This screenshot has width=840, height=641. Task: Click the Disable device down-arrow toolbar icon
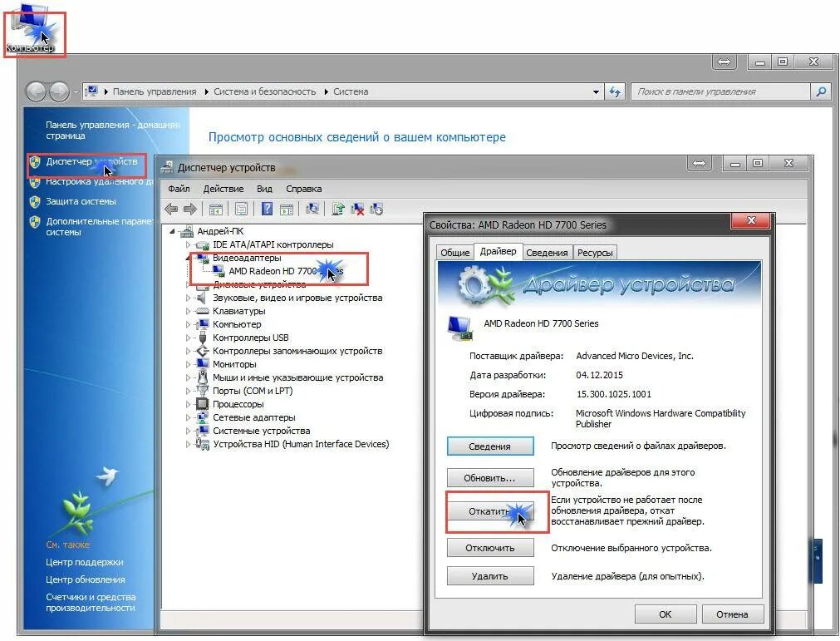[376, 209]
